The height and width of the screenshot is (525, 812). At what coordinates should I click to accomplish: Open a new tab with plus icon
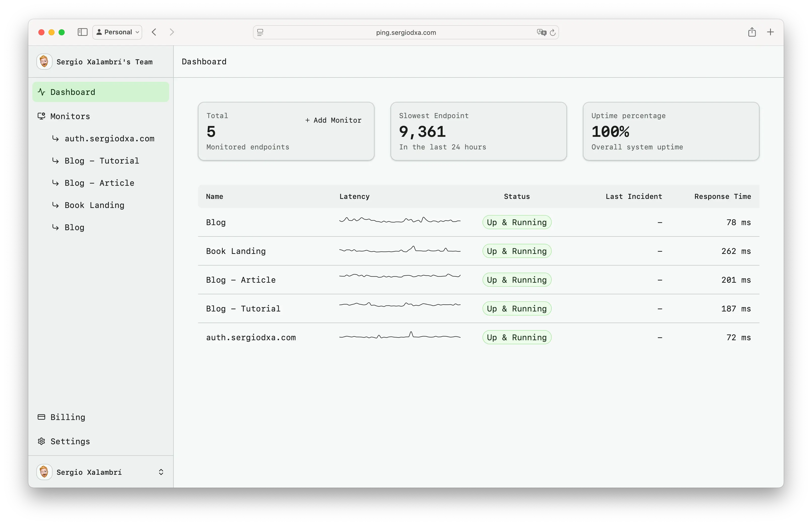770,32
